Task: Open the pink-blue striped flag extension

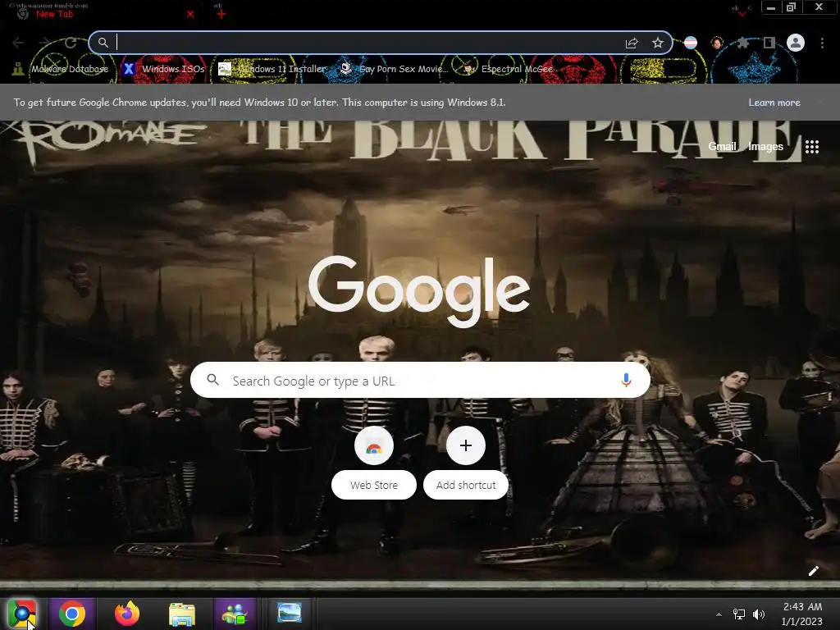Action: pyautogui.click(x=691, y=43)
